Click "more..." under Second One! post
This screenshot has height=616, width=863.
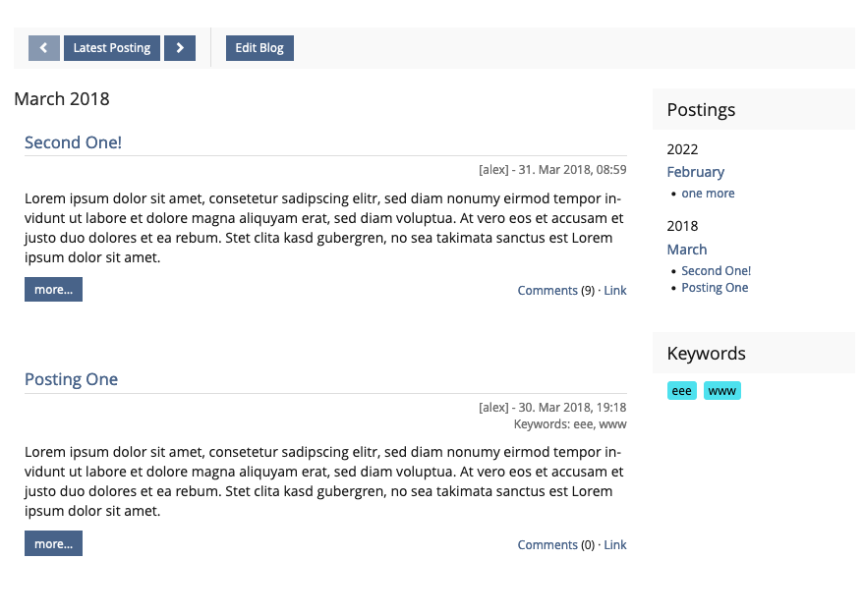click(x=53, y=290)
